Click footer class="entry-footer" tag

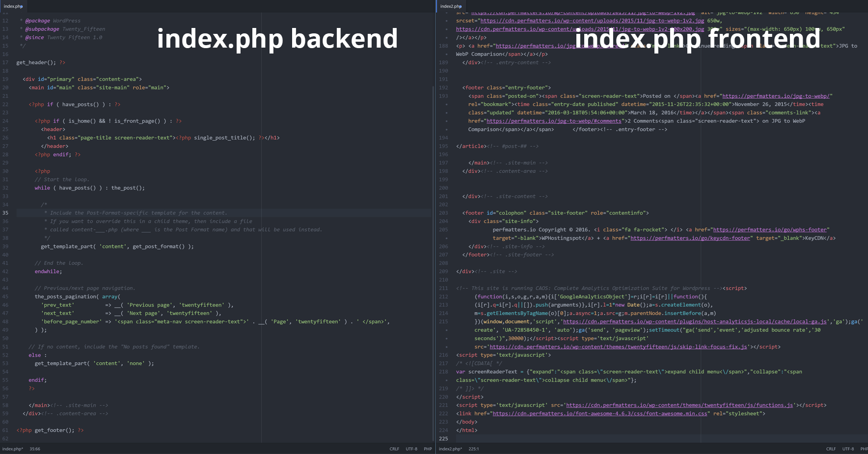pos(507,88)
